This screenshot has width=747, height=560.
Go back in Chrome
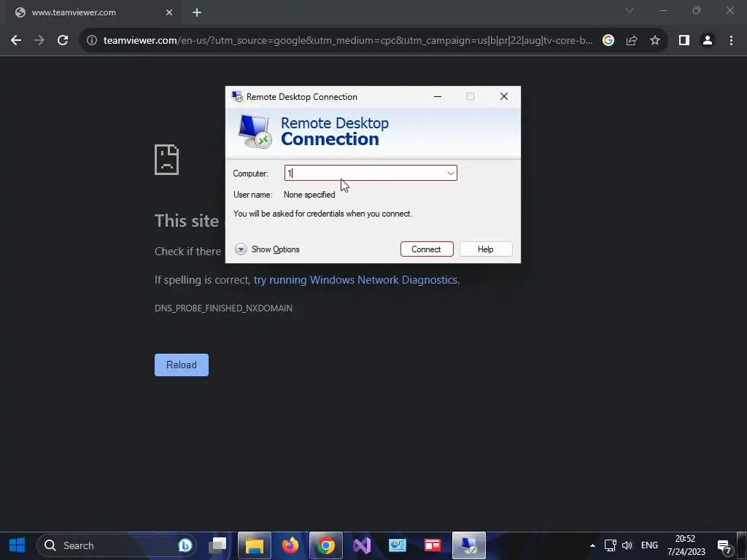point(16,41)
